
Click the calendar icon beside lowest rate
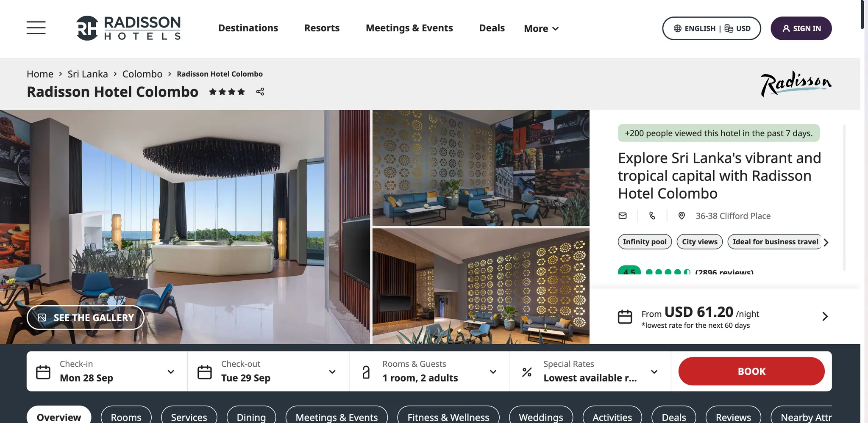[x=625, y=316]
